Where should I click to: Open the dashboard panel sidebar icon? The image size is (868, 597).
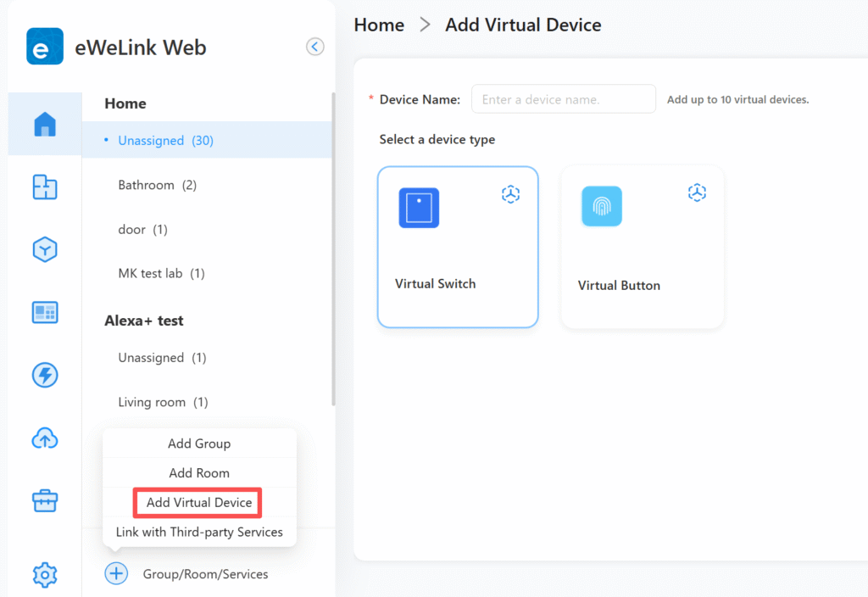tap(45, 312)
